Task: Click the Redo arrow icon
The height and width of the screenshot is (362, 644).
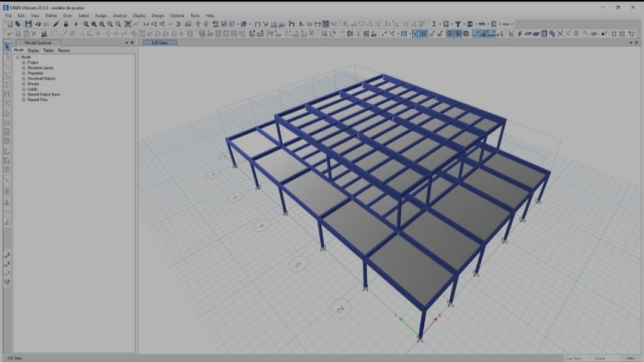Action: pos(46,24)
